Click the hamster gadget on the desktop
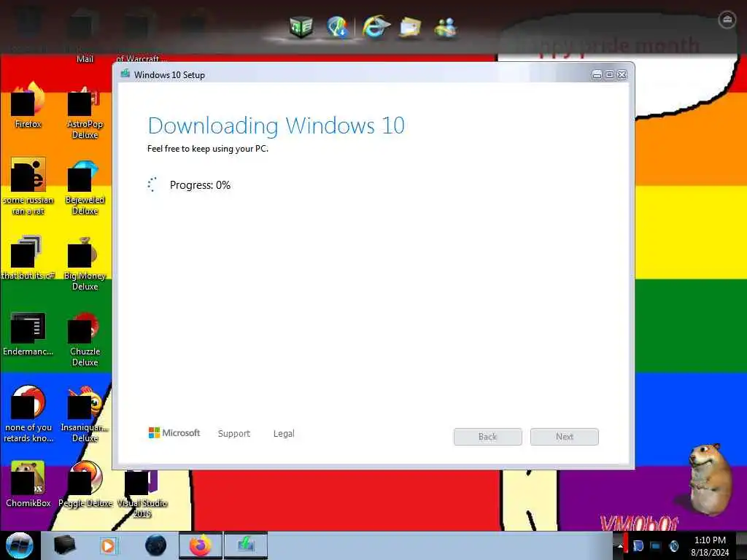The height and width of the screenshot is (560, 747). (x=710, y=478)
